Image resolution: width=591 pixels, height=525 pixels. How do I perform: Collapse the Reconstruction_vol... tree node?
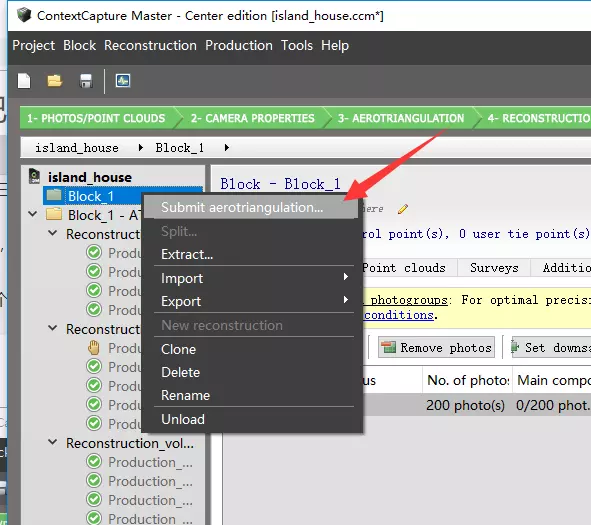point(53,442)
